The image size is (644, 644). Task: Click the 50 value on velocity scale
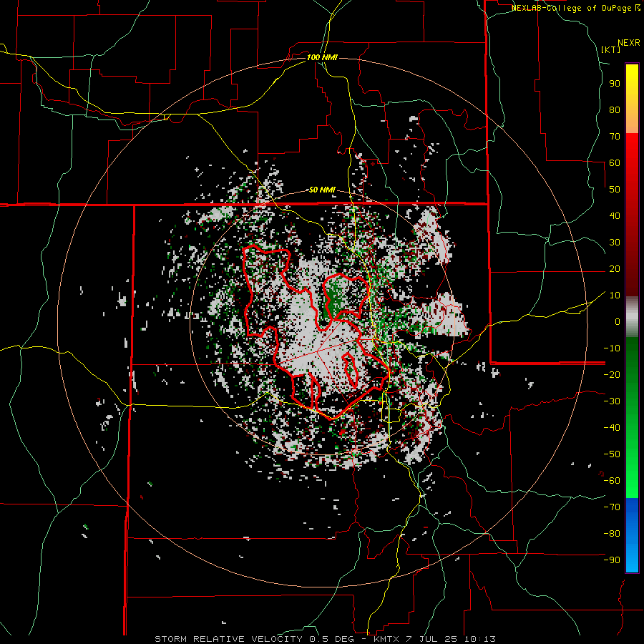click(x=615, y=190)
